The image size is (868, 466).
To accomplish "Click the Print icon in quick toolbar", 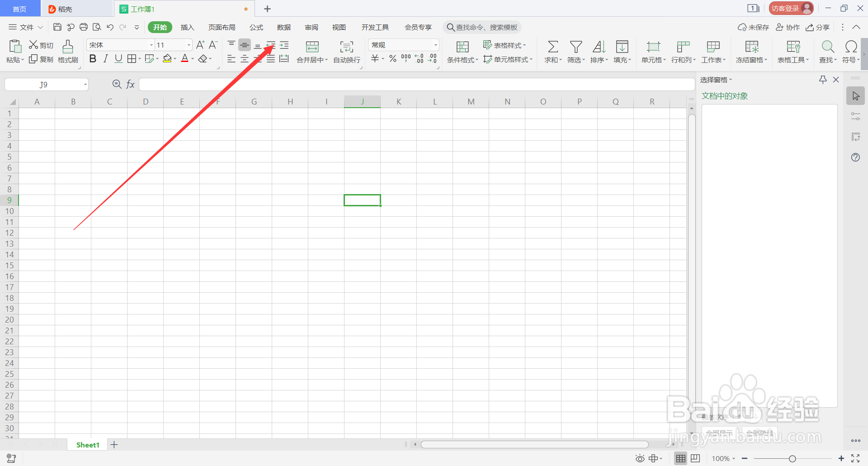I will click(84, 27).
